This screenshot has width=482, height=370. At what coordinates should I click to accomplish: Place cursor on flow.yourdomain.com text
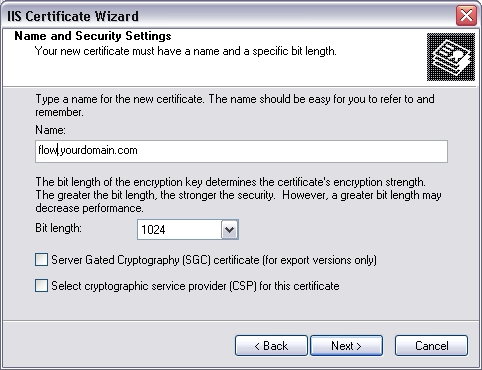pyautogui.click(x=88, y=150)
